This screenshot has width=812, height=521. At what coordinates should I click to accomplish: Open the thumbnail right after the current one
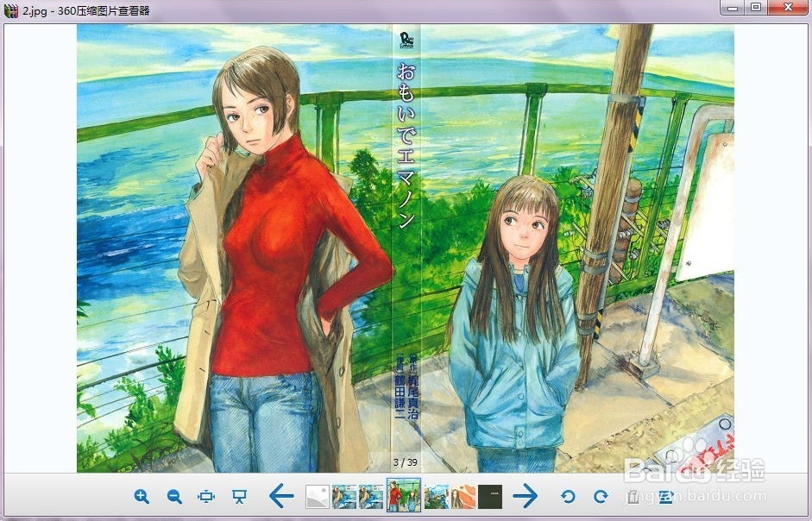pyautogui.click(x=436, y=496)
